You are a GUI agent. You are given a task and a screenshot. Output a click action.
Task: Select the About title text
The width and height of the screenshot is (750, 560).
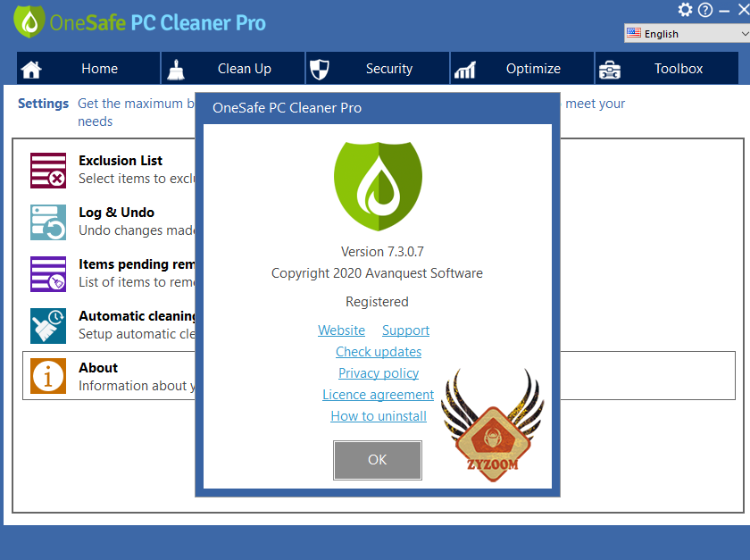coord(98,368)
